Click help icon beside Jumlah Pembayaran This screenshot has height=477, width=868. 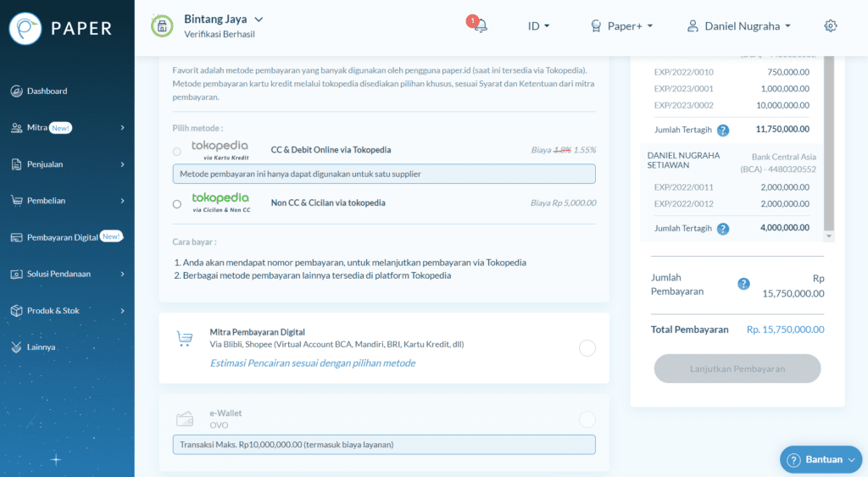click(x=743, y=284)
